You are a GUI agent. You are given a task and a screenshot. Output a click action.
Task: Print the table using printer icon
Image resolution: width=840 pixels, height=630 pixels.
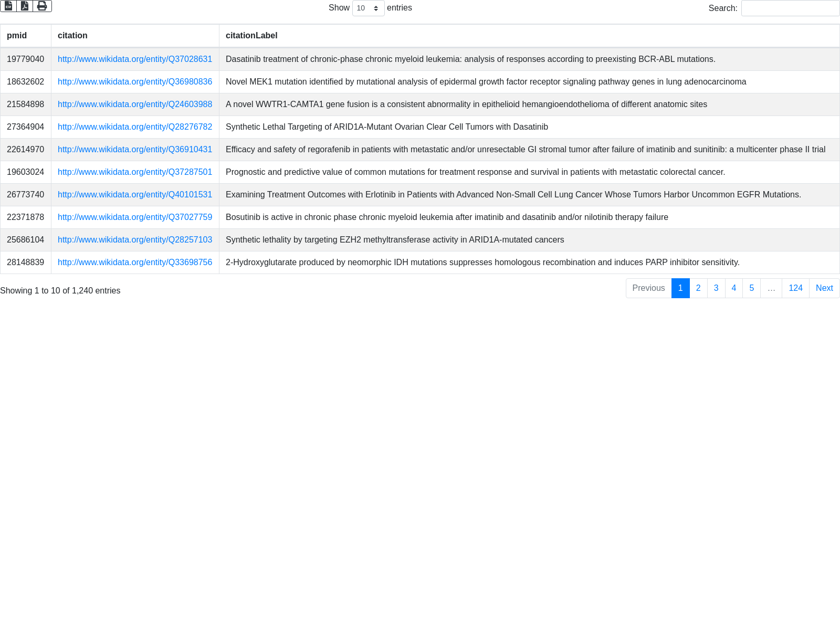point(42,6)
